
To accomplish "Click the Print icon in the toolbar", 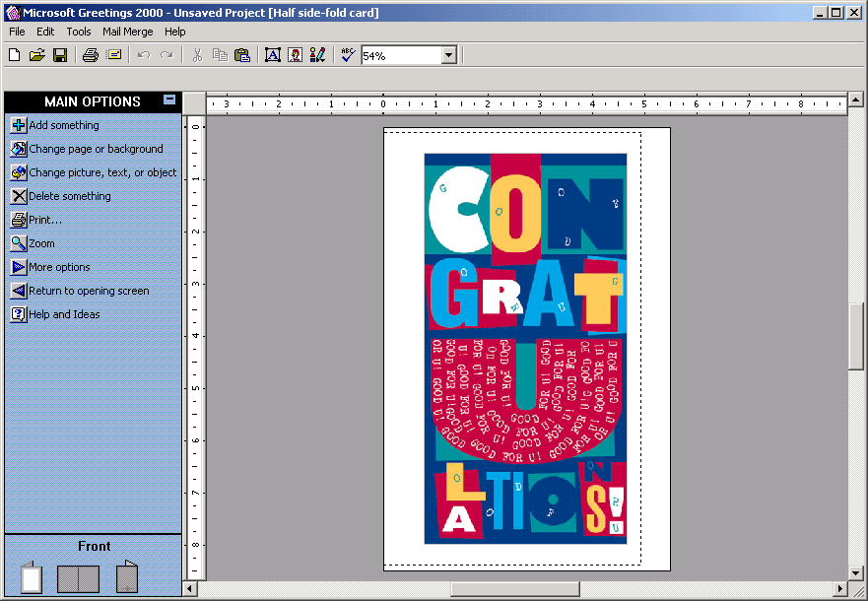I will tap(91, 55).
